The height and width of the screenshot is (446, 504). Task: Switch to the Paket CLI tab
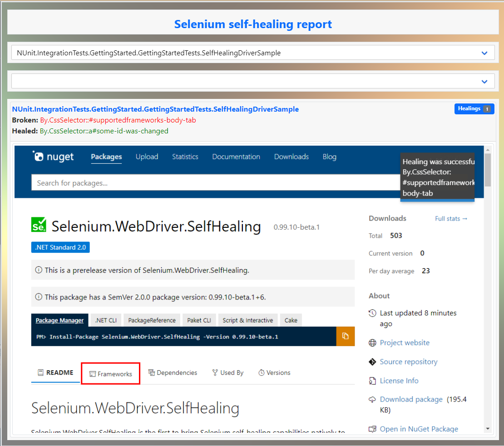199,320
